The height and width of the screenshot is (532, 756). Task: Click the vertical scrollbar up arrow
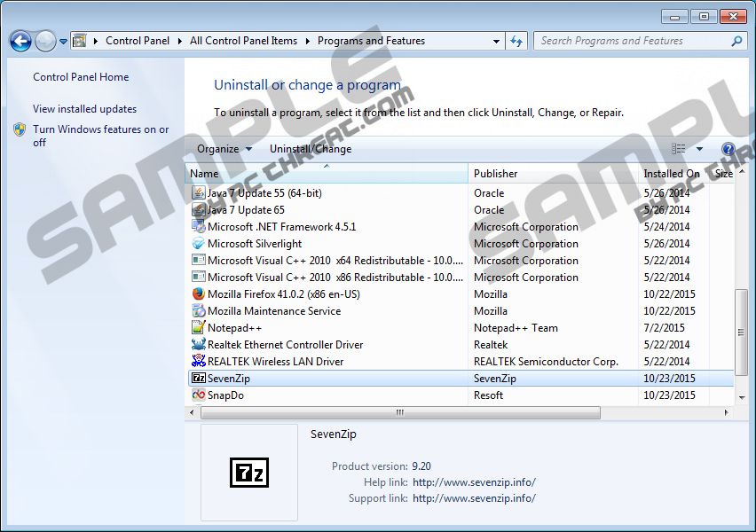742,171
